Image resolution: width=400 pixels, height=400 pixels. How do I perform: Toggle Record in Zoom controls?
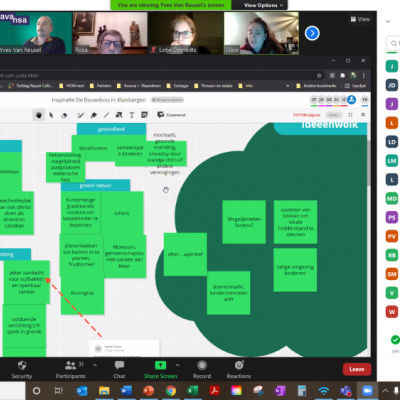coord(202,369)
